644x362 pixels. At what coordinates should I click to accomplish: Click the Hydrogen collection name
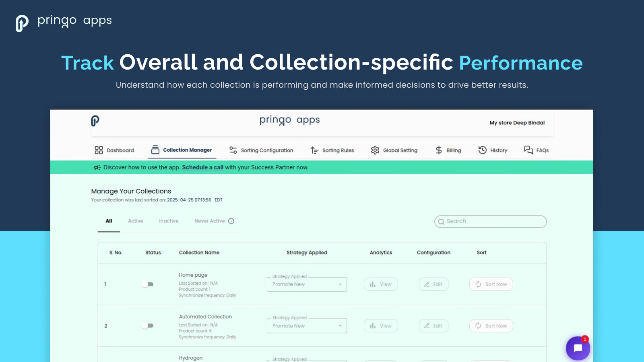(191, 358)
